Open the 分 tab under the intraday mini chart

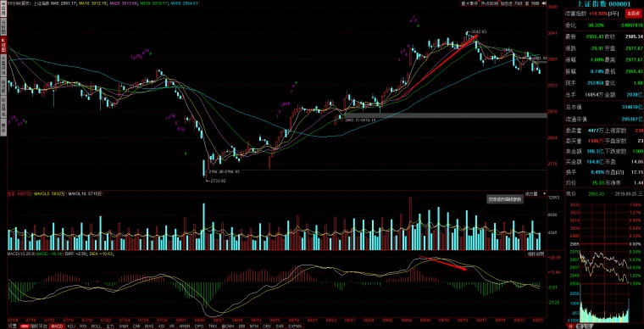[x=570, y=326]
